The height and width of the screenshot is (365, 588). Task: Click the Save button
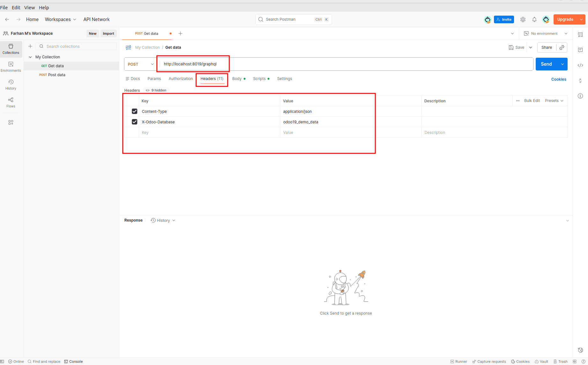517,47
